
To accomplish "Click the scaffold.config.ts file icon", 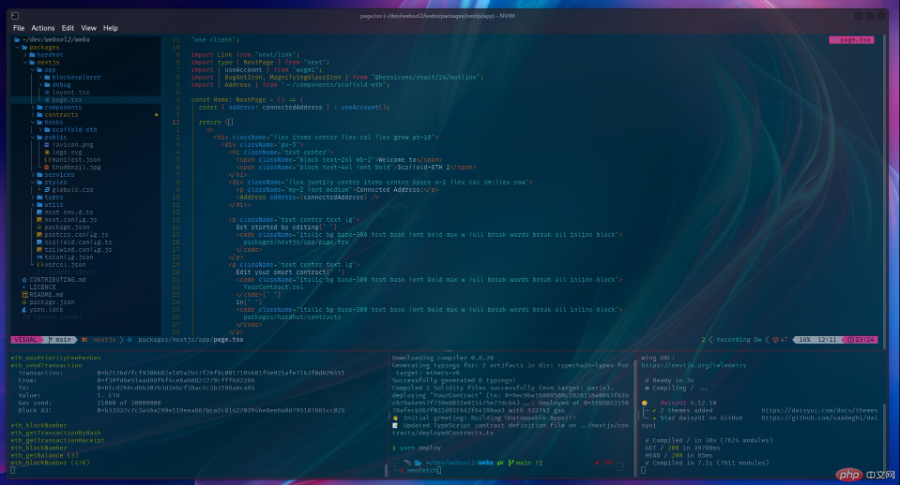I will [40, 242].
